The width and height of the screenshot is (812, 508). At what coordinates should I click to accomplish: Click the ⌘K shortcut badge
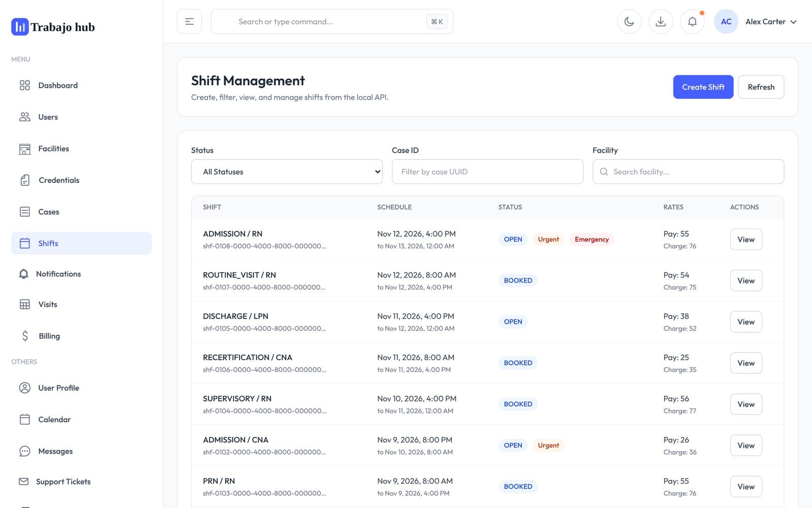(437, 21)
